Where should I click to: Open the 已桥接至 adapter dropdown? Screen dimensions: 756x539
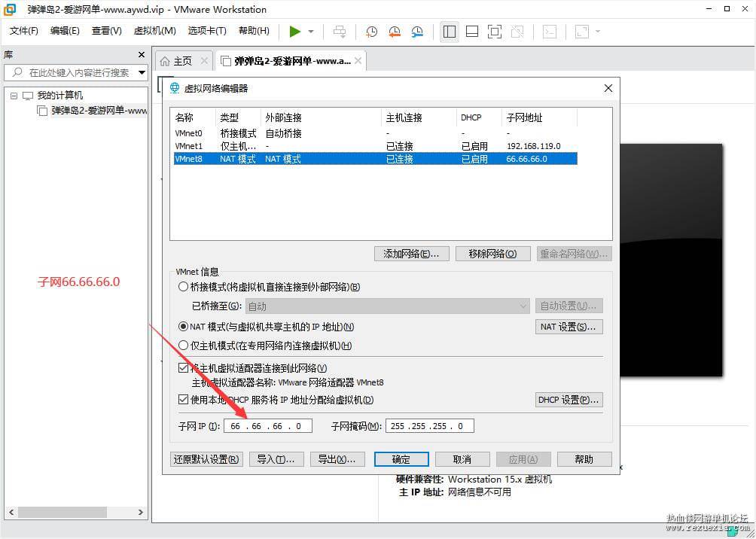388,306
